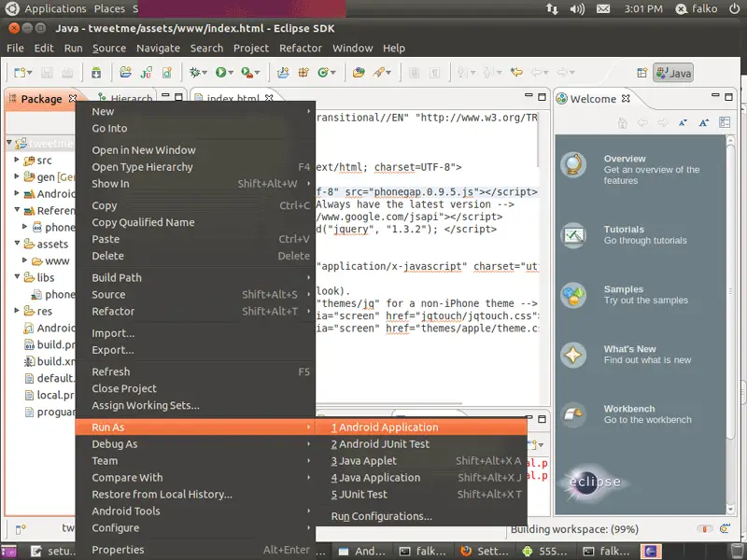The image size is (747, 560).
Task: Switch to the 555... emulator taskbar window
Action: coord(546,551)
